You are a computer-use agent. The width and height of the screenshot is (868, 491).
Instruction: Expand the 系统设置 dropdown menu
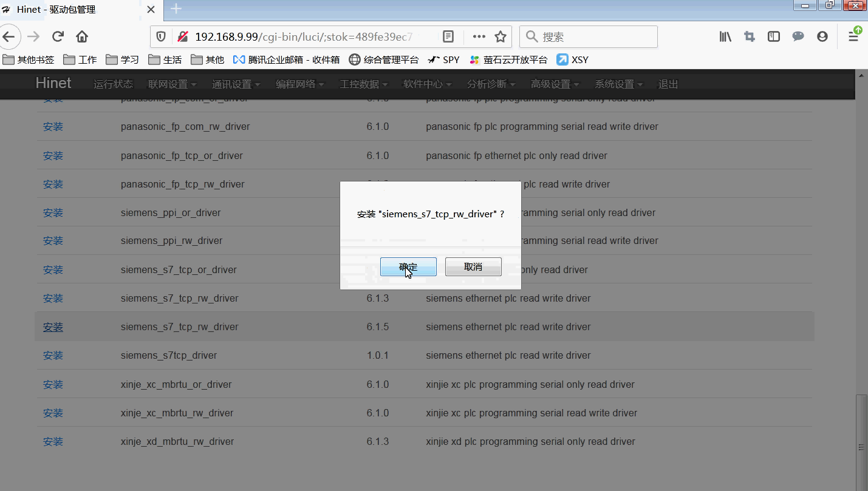pos(619,84)
